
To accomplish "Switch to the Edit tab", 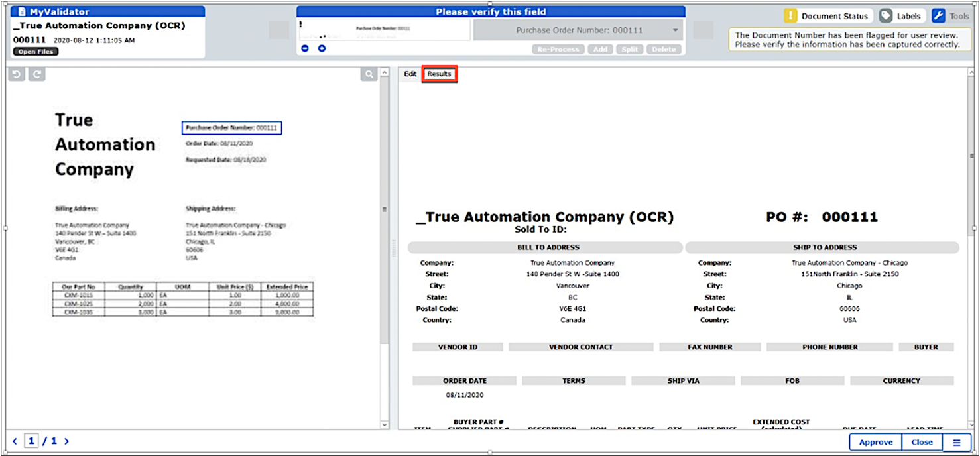I will click(410, 74).
